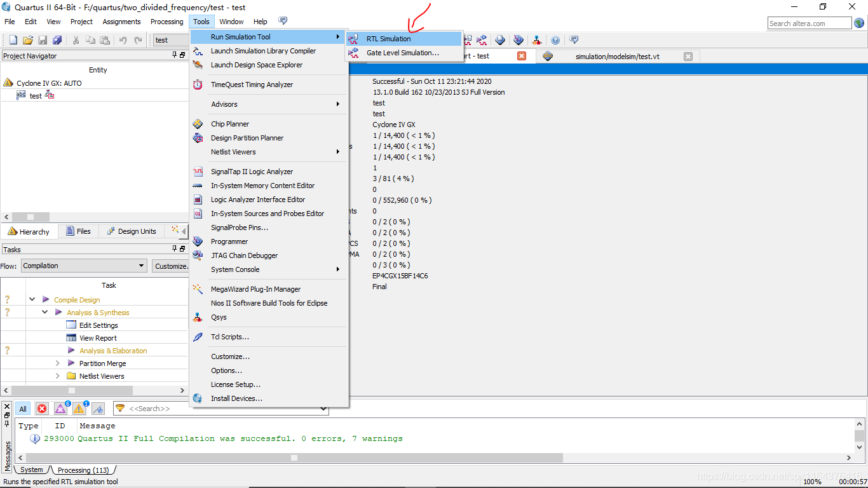868x488 pixels.
Task: Click the New file toolbar icon
Action: click(x=13, y=40)
